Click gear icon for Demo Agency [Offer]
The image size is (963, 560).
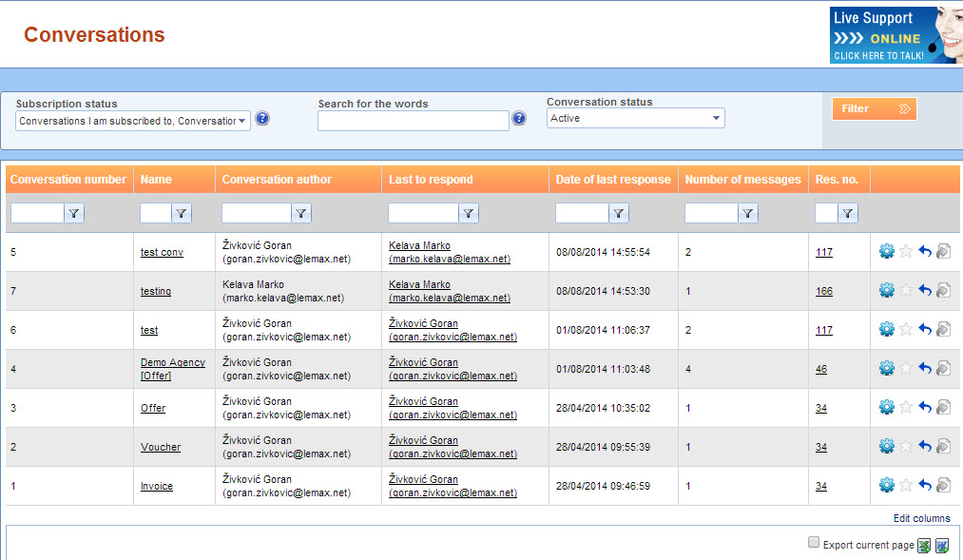coord(886,368)
